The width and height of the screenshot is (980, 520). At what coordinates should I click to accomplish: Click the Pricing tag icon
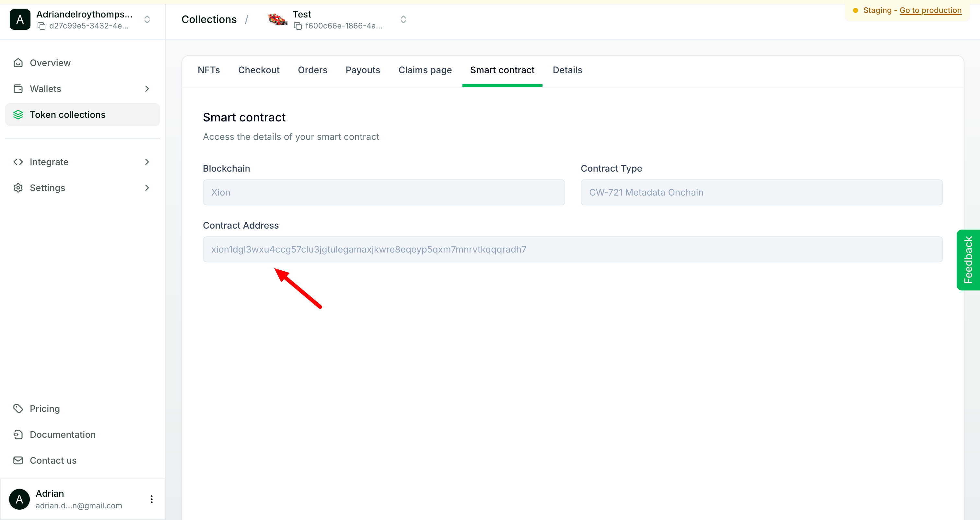coord(18,409)
